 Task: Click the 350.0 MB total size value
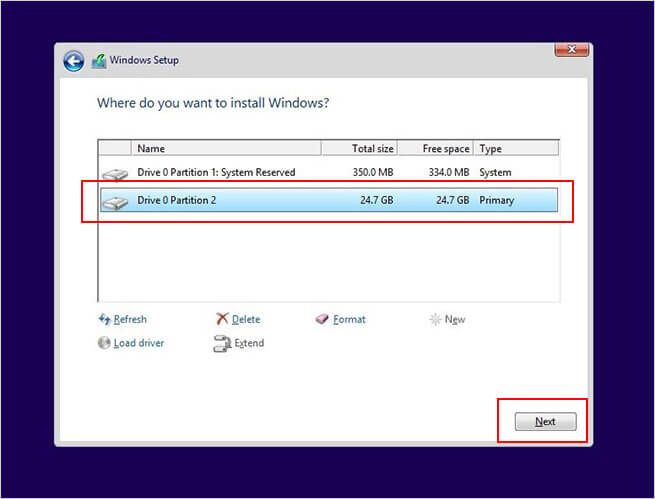[373, 172]
